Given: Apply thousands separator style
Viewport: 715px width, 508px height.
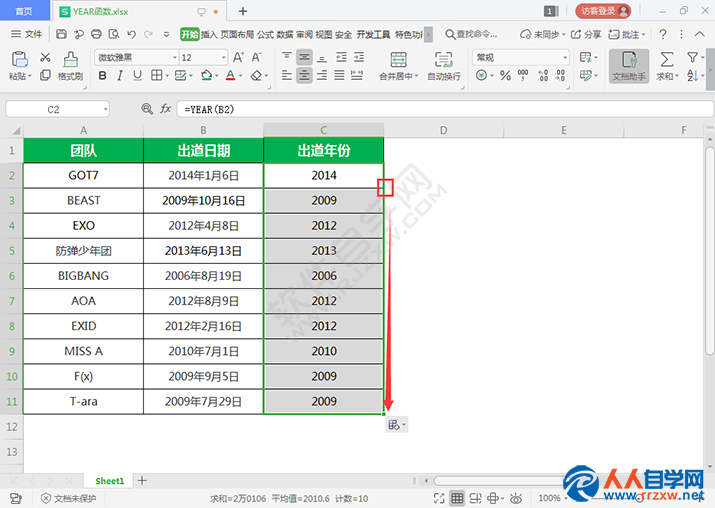Looking at the screenshot, I should click(523, 75).
